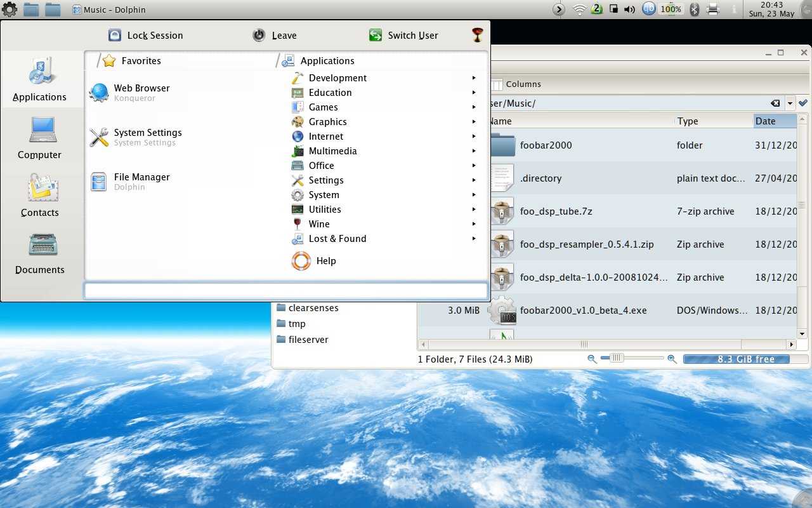The width and height of the screenshot is (812, 508).
Task: Click Leave button in launcher
Action: click(275, 36)
